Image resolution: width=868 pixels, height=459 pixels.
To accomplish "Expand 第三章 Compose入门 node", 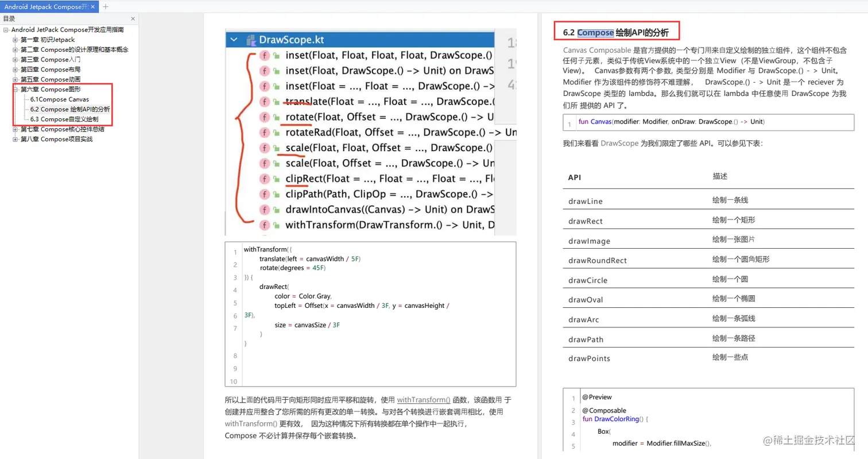I will tap(15, 59).
